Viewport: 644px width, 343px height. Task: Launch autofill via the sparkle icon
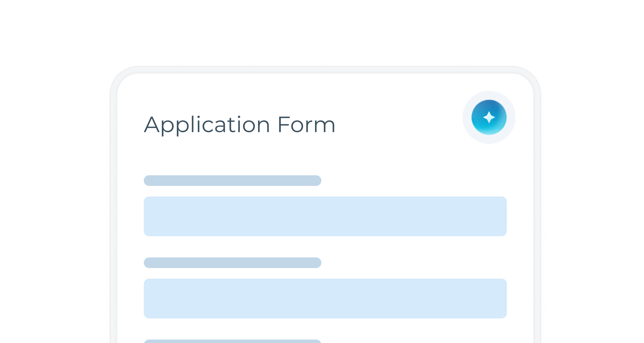point(489,117)
